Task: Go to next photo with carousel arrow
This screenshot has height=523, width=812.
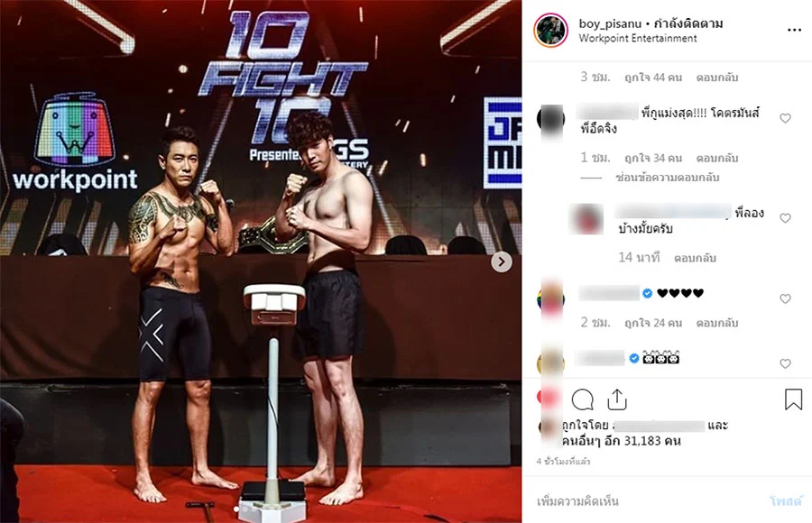Action: [502, 261]
